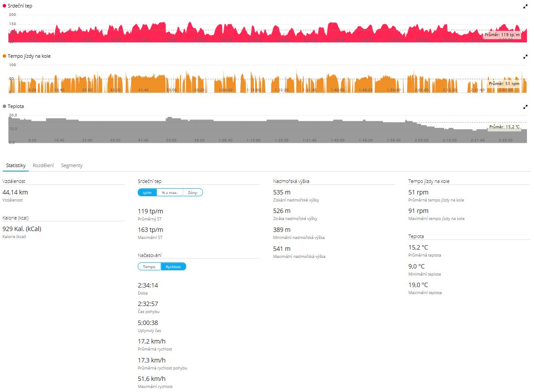534x392 pixels.
Task: Click the orange Tempo jízdy legend dot
Action: tap(4, 56)
